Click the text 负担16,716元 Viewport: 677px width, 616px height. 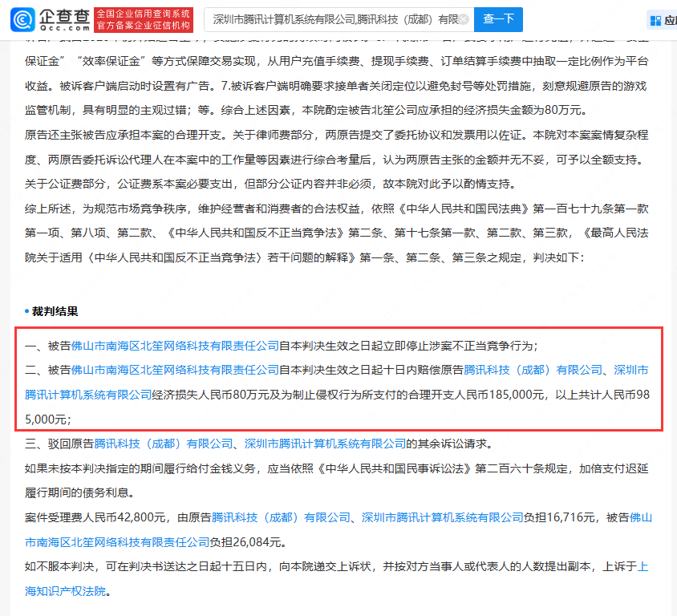[559, 517]
